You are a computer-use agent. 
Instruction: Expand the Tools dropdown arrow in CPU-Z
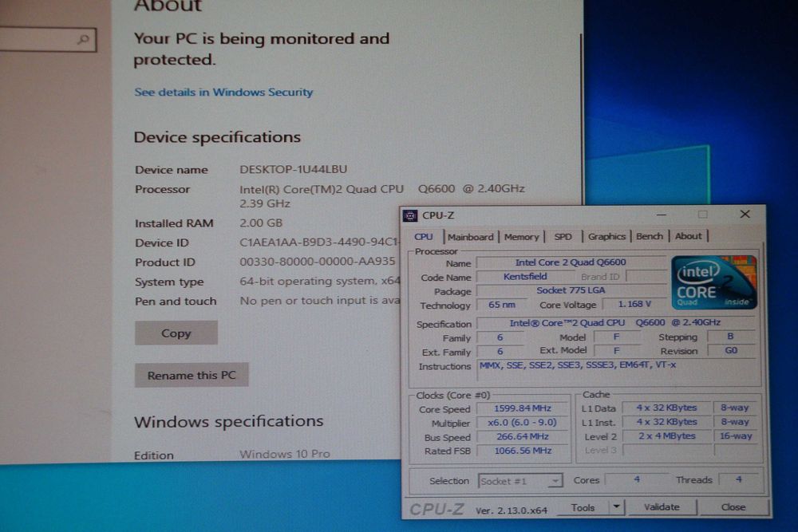tap(616, 506)
